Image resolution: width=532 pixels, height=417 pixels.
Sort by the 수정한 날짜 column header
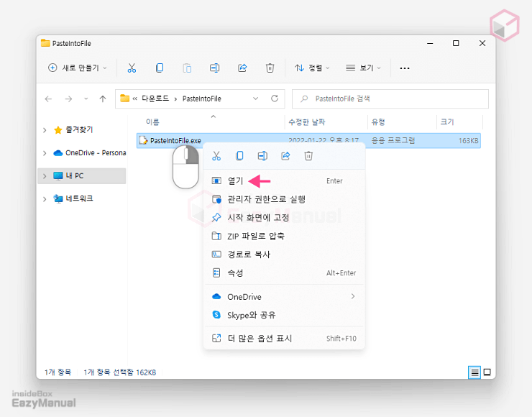point(306,122)
